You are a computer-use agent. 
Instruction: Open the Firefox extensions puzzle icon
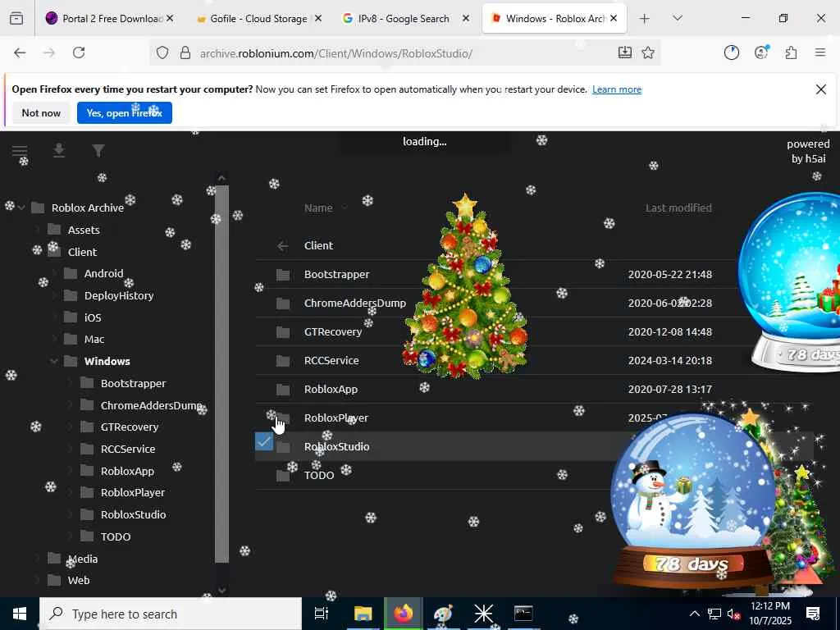(x=791, y=52)
